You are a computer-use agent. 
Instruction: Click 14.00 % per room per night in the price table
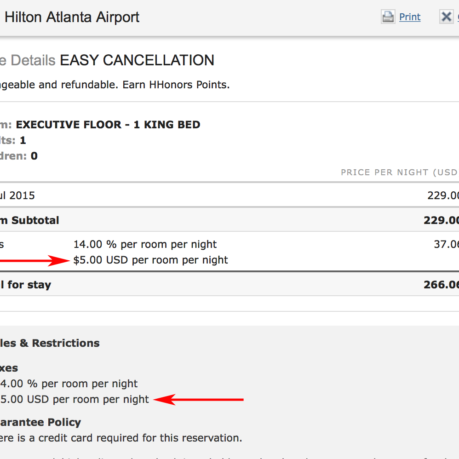coord(145,244)
